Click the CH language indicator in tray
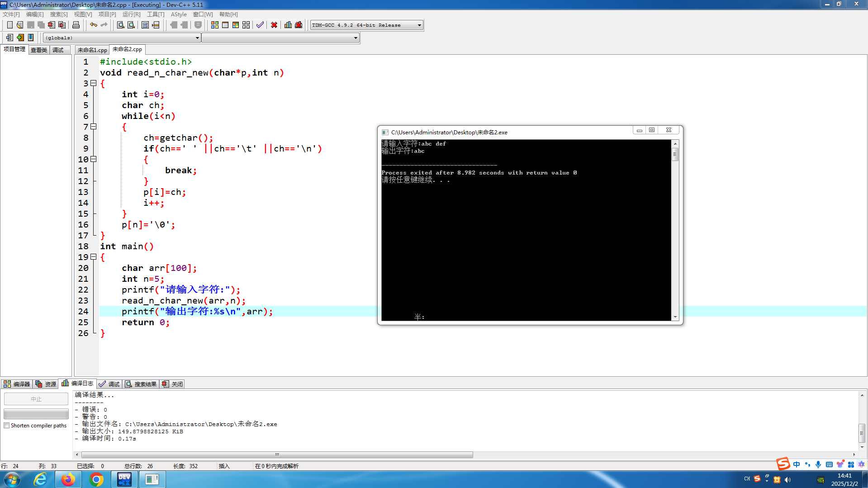This screenshot has height=488, width=868. (x=747, y=479)
